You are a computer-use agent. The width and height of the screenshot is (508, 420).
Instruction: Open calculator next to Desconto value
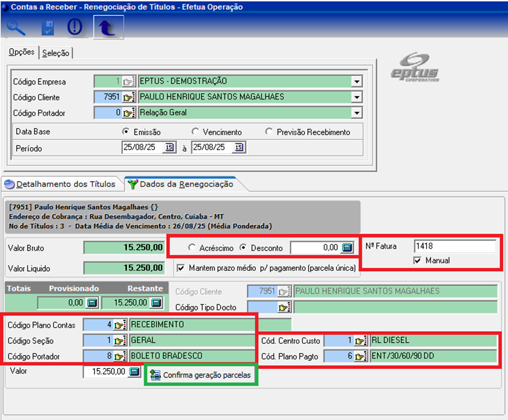(346, 248)
